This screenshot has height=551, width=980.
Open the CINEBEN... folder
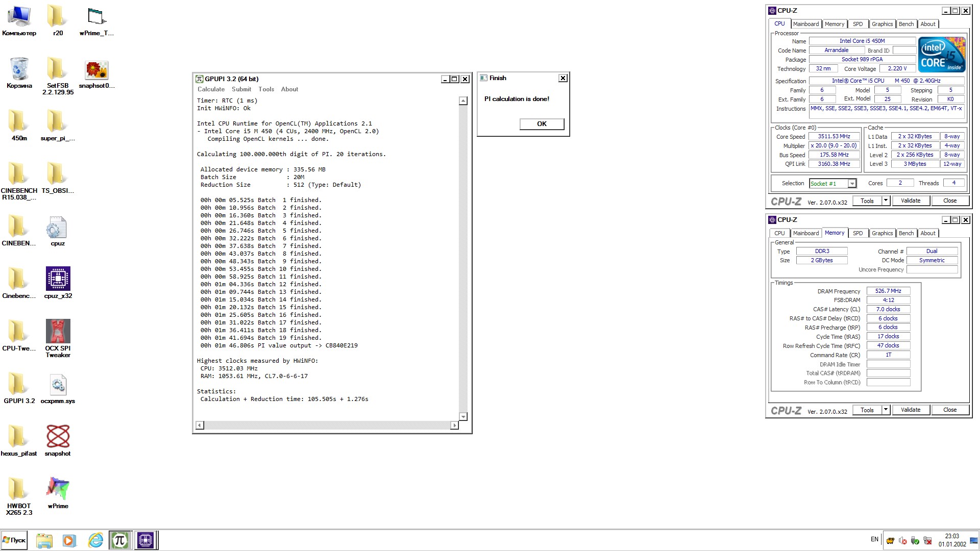tap(19, 231)
